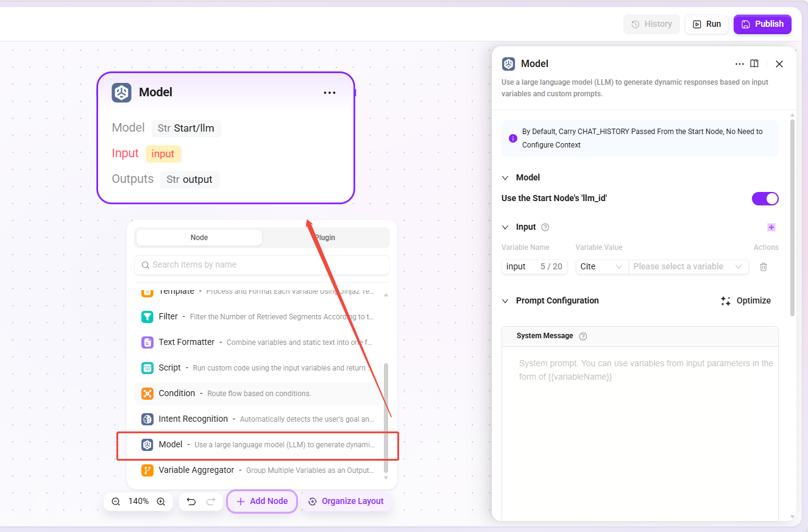
Task: Click help icon next to Input section
Action: [x=545, y=227]
